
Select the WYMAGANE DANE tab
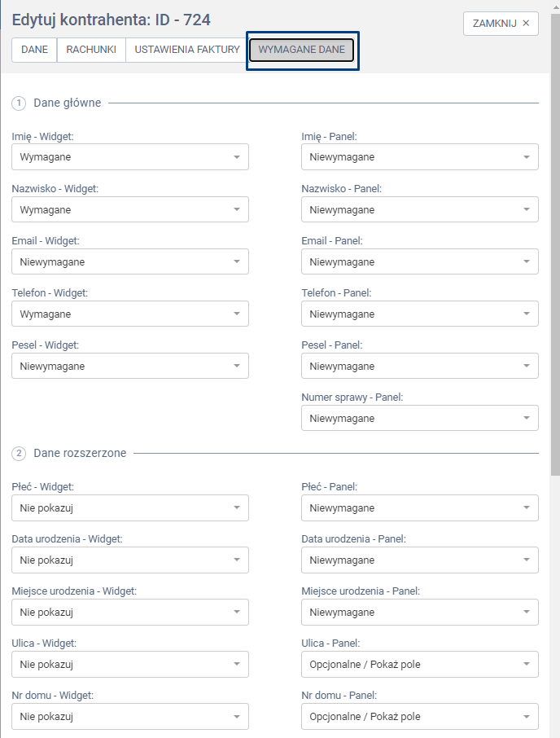pos(302,50)
